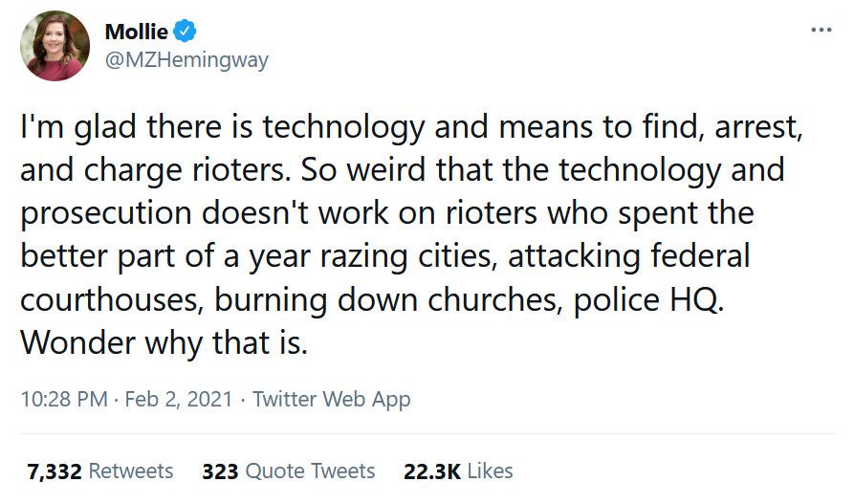This screenshot has width=854, height=504.
Task: Click the blue verified badge beside Mollie
Action: point(185,32)
